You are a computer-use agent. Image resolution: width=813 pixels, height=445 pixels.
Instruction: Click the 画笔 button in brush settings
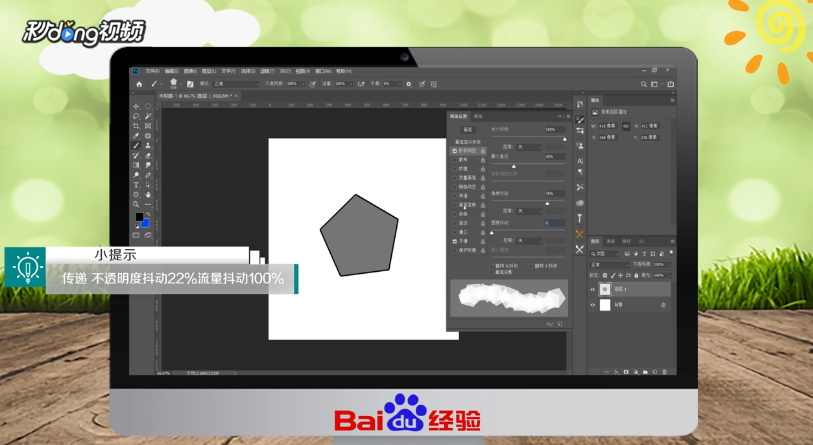pos(468,130)
